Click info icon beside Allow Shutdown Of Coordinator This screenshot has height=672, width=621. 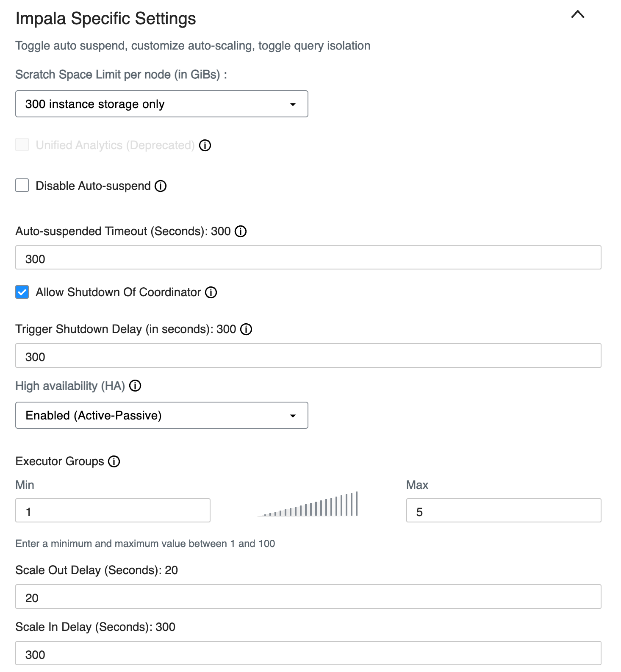coord(211,292)
